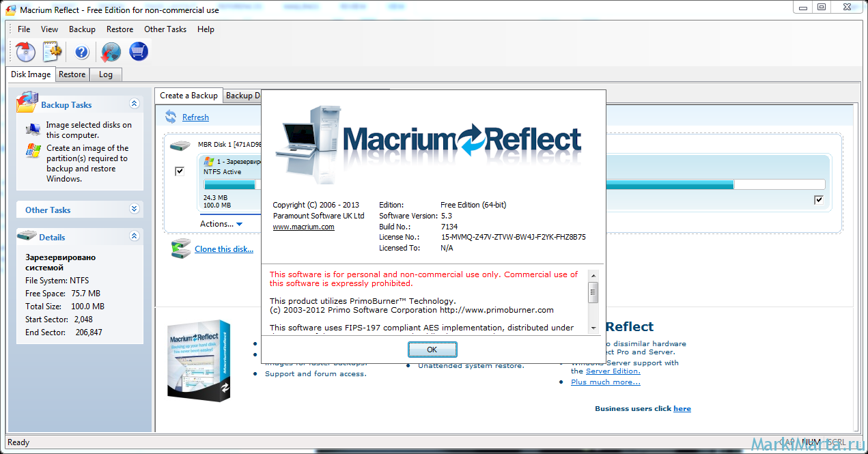868x454 pixels.
Task: Click the image selected disks computer icon
Action: pos(33,130)
